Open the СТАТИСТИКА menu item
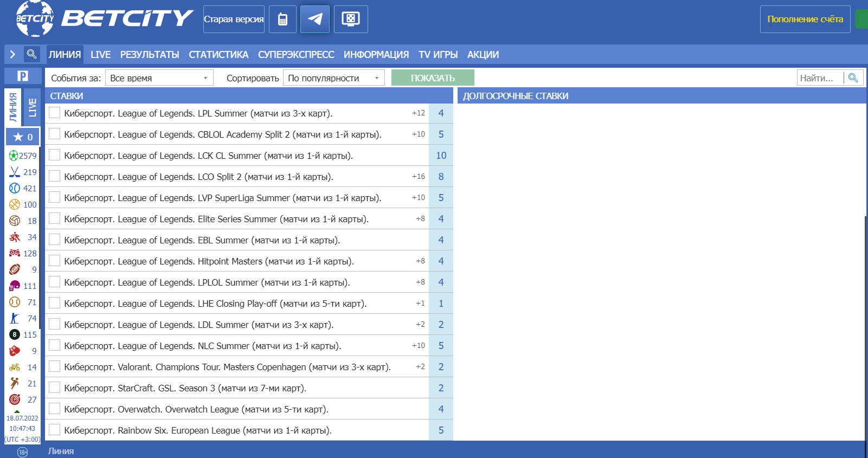The image size is (868, 458). tap(218, 55)
